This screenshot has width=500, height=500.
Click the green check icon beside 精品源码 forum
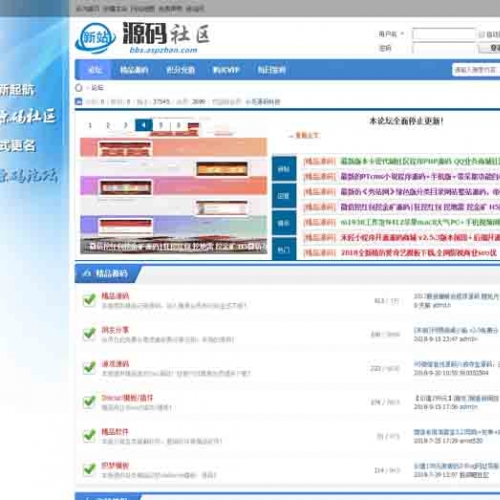coord(89,300)
